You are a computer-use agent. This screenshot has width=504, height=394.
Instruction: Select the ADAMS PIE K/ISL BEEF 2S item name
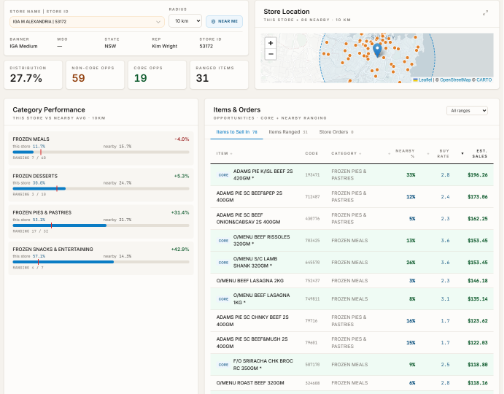click(x=263, y=175)
